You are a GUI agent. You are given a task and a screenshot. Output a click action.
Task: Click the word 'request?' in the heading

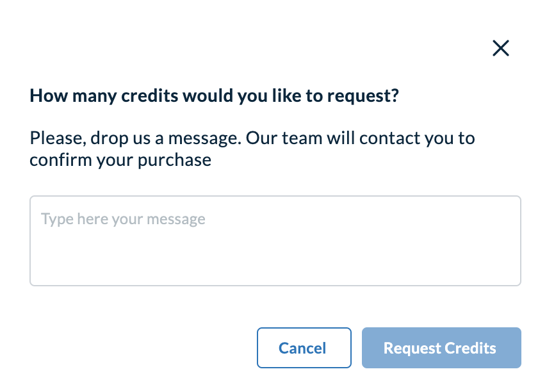coord(363,97)
